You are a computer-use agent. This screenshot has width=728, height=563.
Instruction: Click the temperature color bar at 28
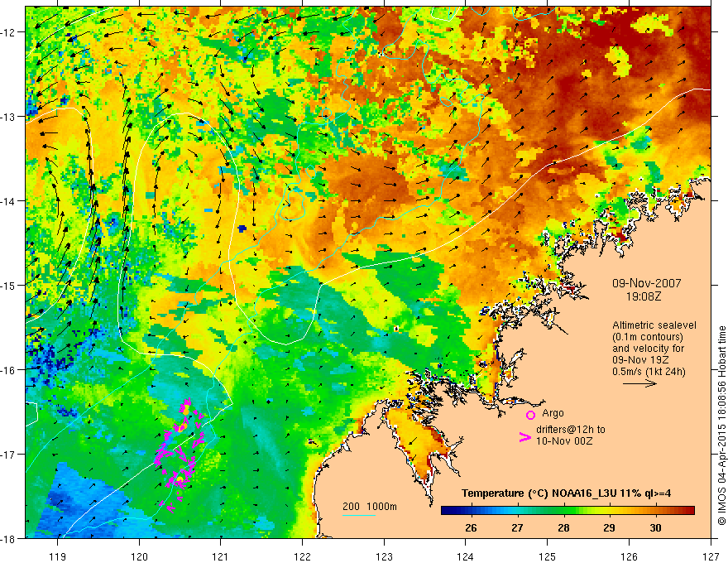coord(563,511)
